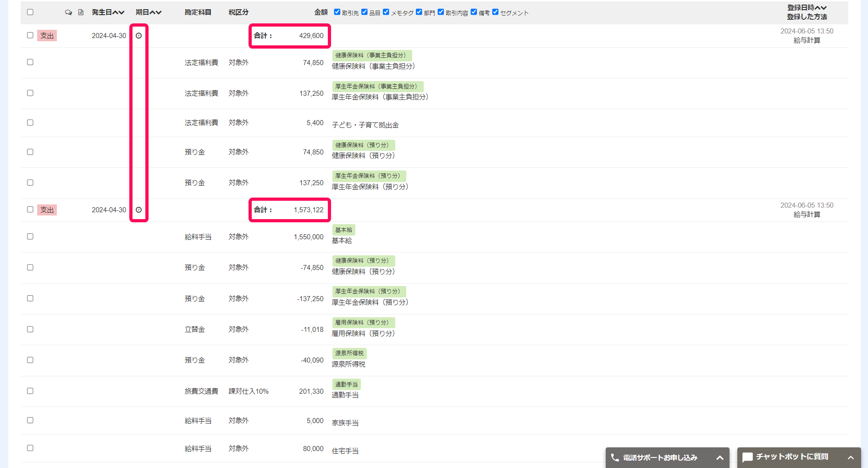868x468 pixels.
Task: Sort by 期日 column
Action: point(149,12)
